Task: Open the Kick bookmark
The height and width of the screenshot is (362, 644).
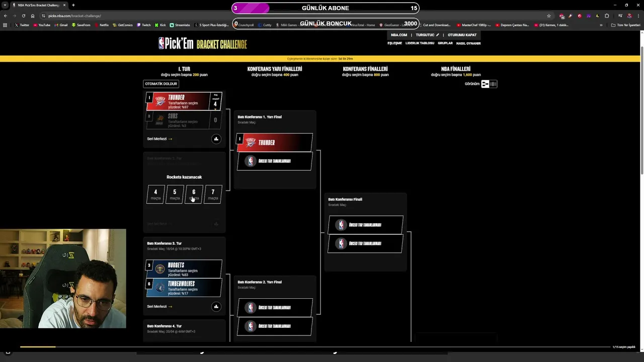Action: [160, 25]
